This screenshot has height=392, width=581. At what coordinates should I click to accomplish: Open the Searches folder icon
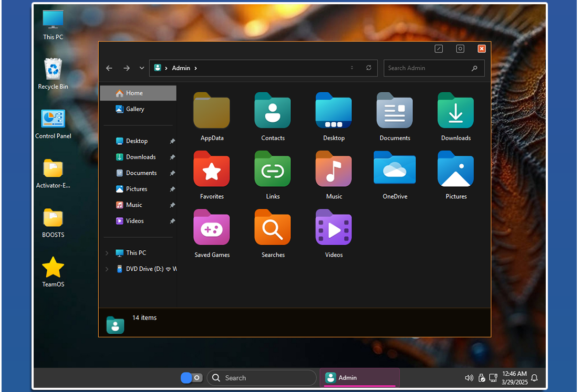[x=273, y=227]
